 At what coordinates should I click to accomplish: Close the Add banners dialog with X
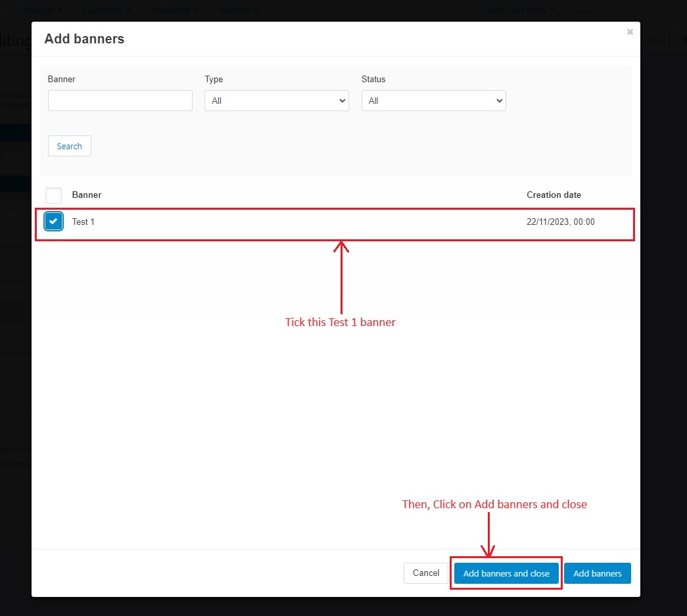pyautogui.click(x=630, y=32)
